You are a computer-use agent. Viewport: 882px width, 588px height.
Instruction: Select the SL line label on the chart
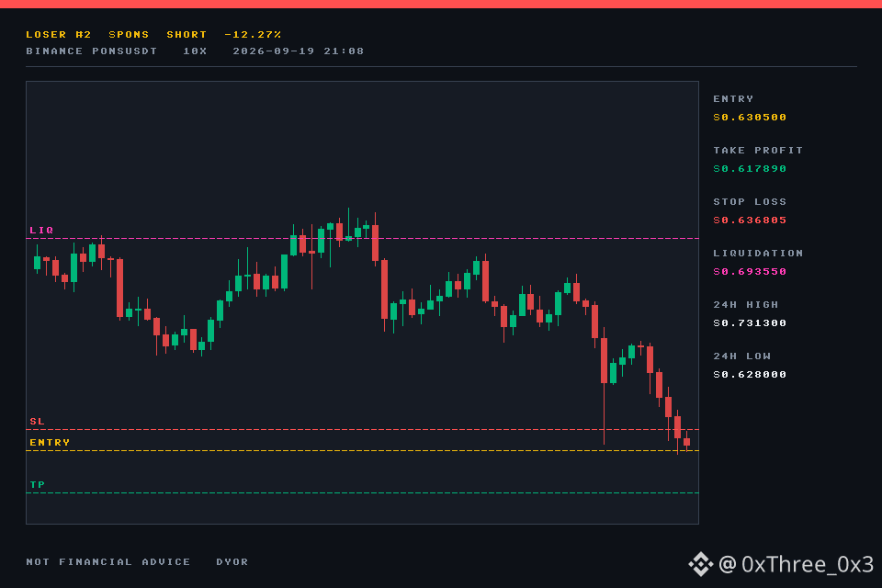(x=37, y=422)
